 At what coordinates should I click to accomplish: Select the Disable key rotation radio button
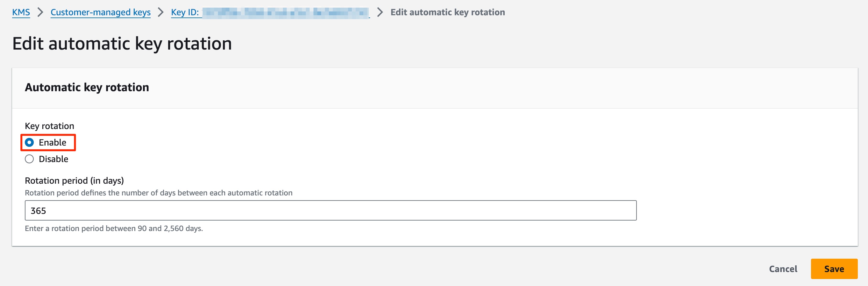[29, 159]
